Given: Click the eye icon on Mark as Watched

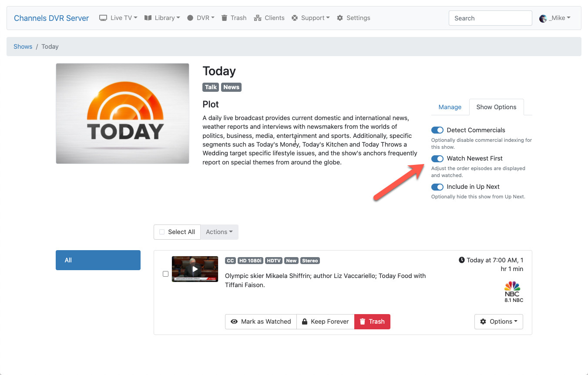Looking at the screenshot, I should 234,321.
